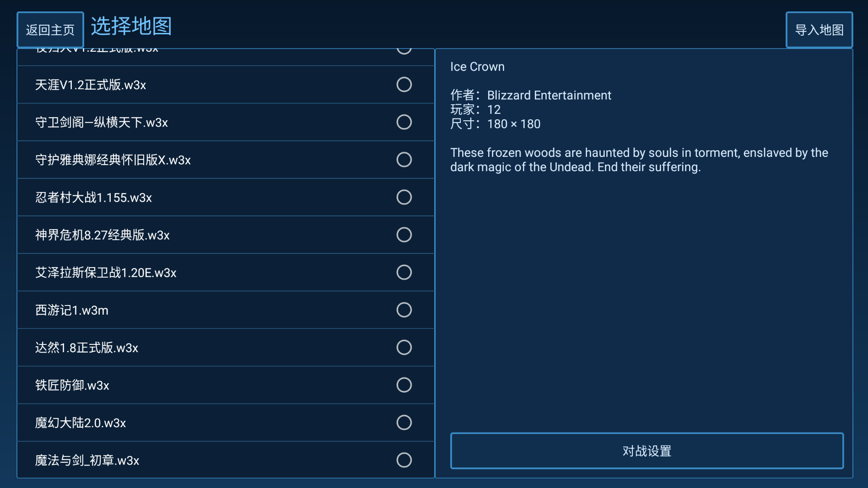This screenshot has width=868, height=488.
Task: Select radio for 魔法与剑_初章.w3x
Action: click(404, 460)
